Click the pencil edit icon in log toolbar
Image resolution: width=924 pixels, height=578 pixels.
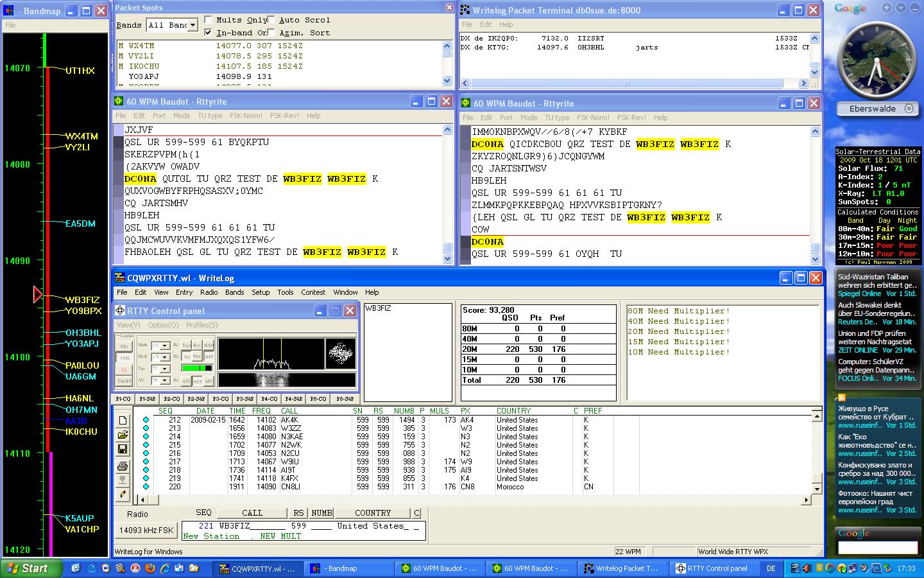coord(123,495)
